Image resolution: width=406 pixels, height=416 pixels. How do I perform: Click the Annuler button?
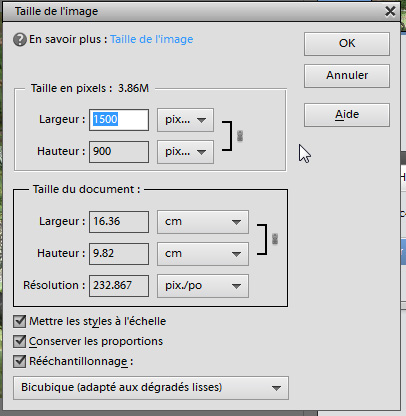(347, 76)
